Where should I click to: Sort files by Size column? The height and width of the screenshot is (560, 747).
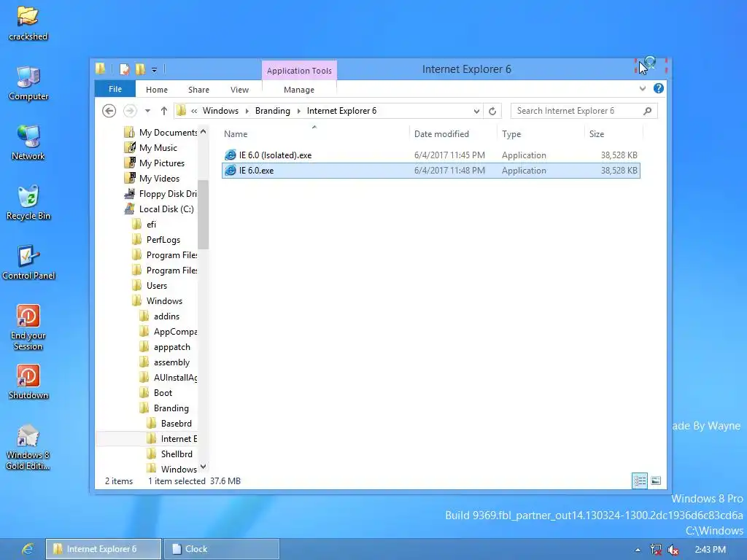614,134
